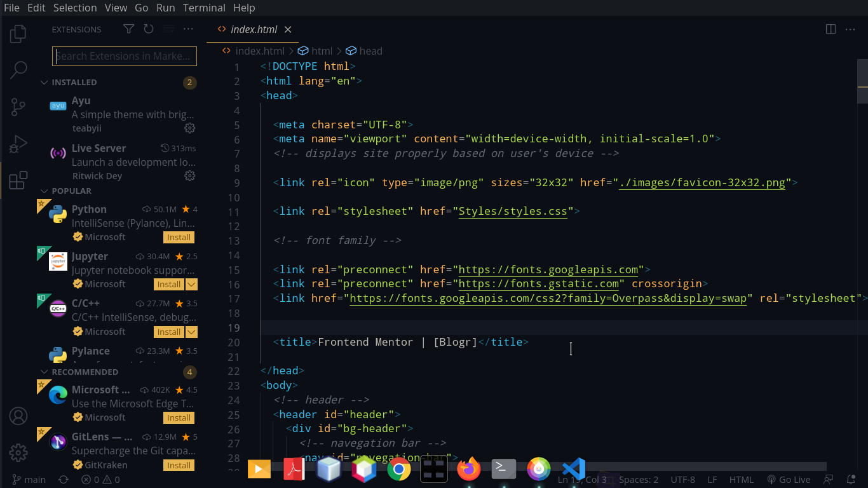Split the editor to the right
This screenshot has height=488, width=868.
click(x=831, y=29)
